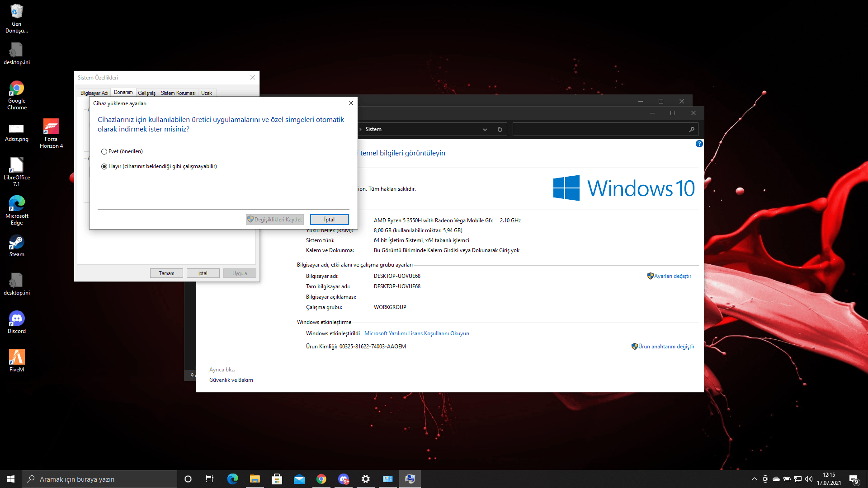The image size is (868, 488).
Task: Open Settings gear icon in taskbar
Action: pos(365,479)
